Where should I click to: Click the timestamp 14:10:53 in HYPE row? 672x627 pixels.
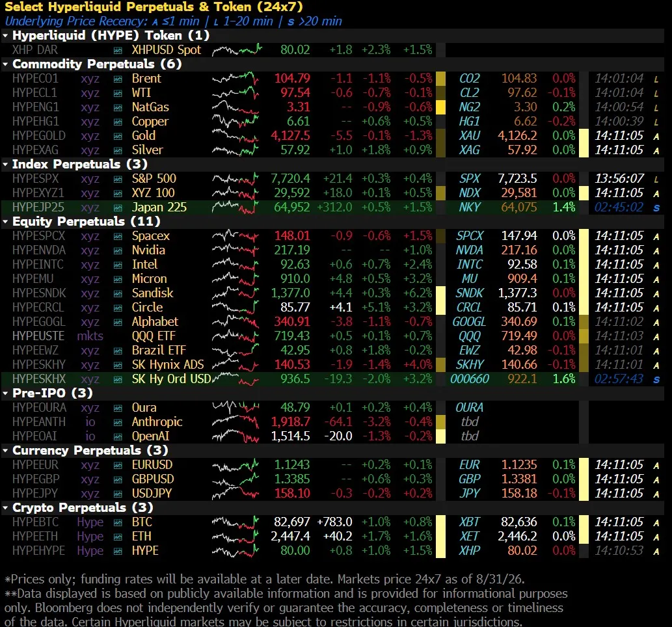[619, 551]
